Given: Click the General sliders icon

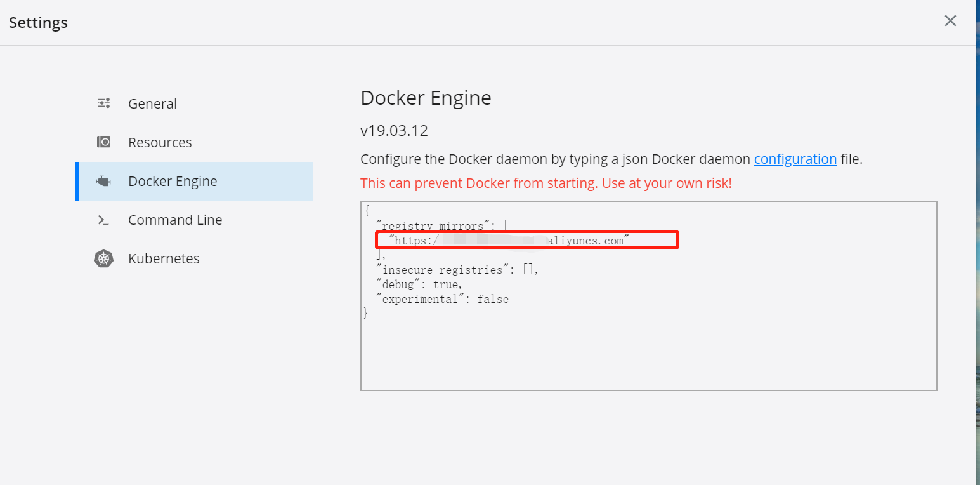Looking at the screenshot, I should pyautogui.click(x=103, y=103).
